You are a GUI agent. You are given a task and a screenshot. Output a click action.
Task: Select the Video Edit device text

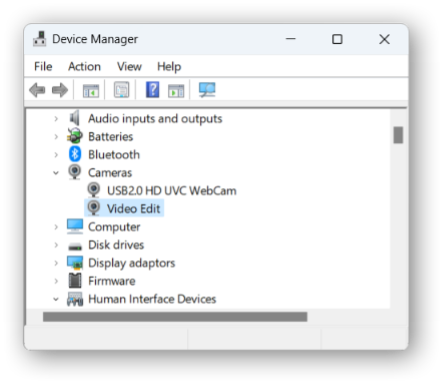point(133,209)
